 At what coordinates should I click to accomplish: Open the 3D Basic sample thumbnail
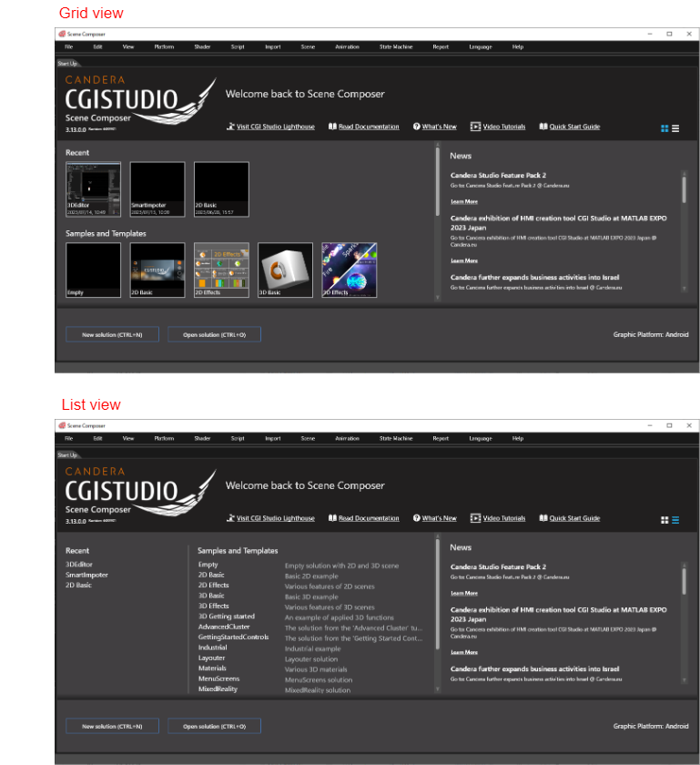click(285, 270)
